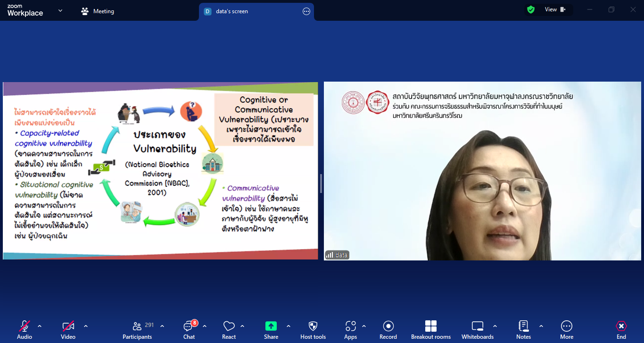
Task: Turn on camera with Video button
Action: (68, 326)
